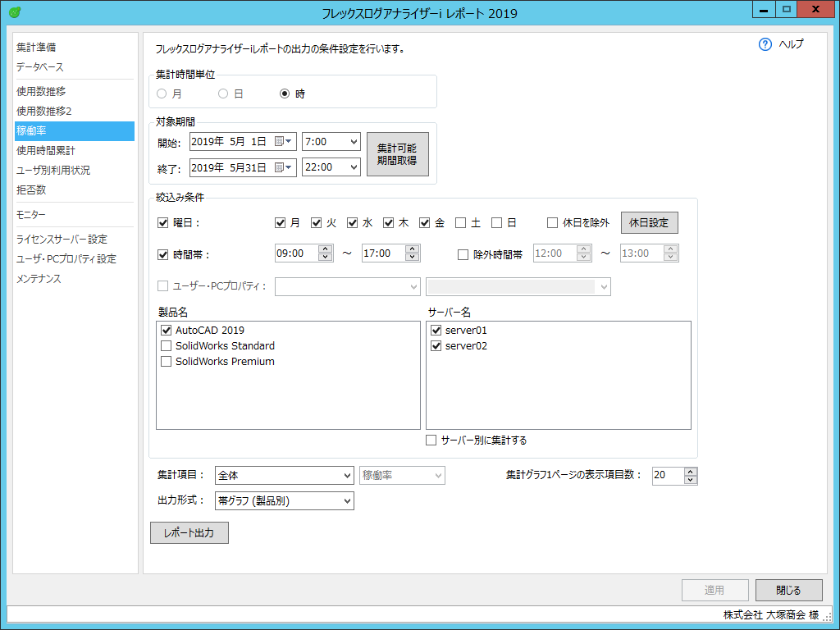Image resolution: width=840 pixels, height=630 pixels.
Task: Uncheck AutoCAD 2019 product
Action: coord(166,330)
